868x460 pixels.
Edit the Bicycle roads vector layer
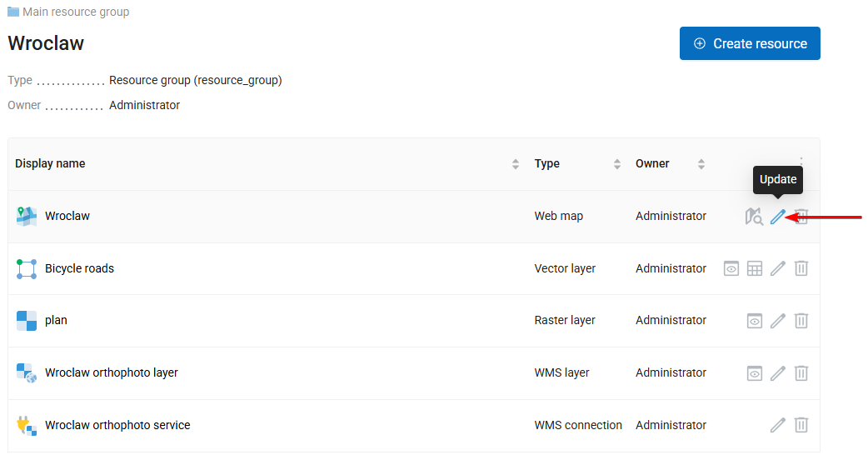[x=777, y=268]
